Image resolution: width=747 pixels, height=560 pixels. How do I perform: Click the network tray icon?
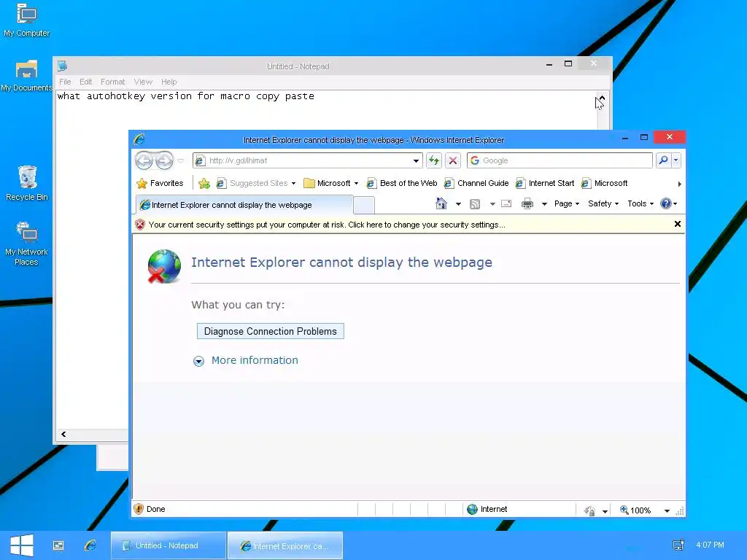[x=678, y=545]
